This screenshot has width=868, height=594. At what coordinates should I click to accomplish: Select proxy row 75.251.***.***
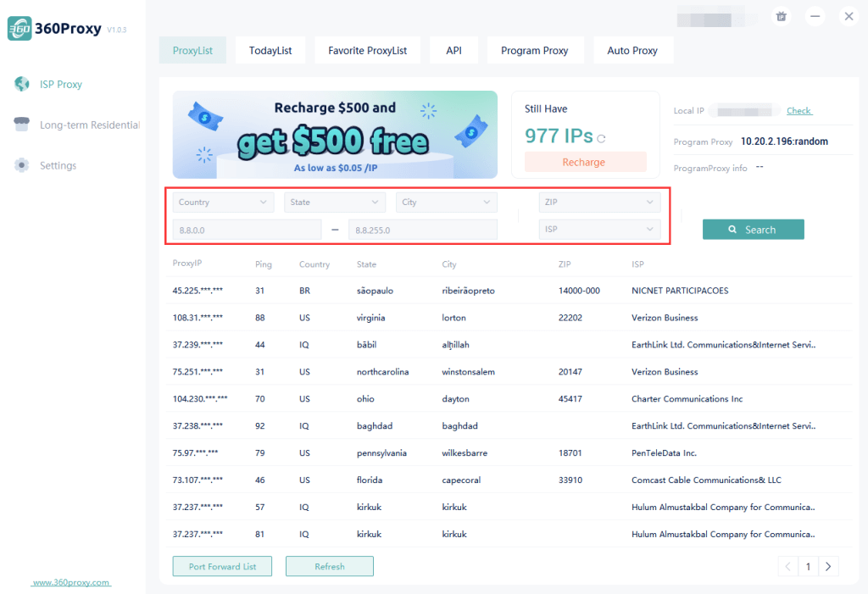[509, 371]
